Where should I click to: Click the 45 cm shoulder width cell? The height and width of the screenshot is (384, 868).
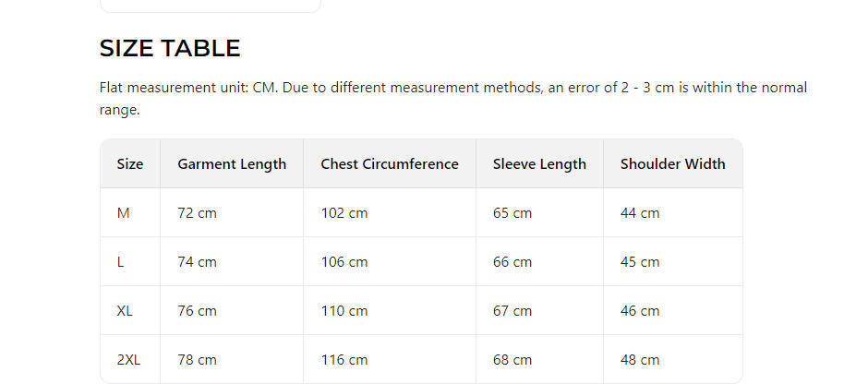pyautogui.click(x=640, y=262)
